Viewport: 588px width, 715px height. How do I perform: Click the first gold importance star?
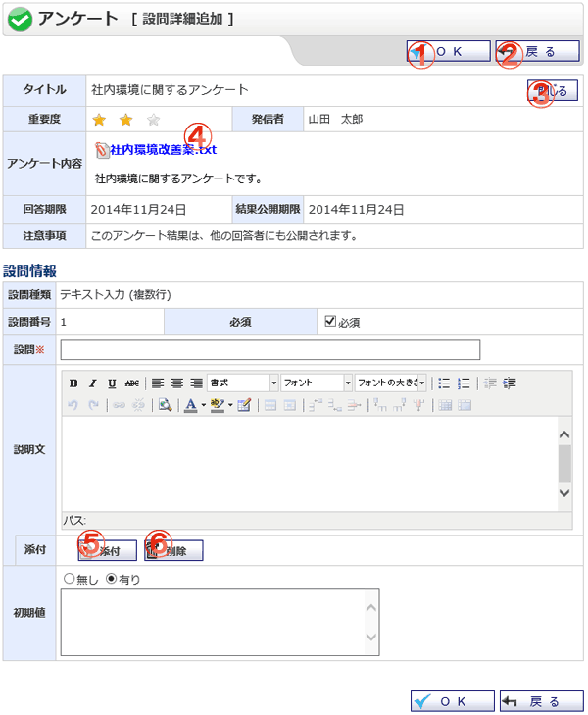[99, 120]
